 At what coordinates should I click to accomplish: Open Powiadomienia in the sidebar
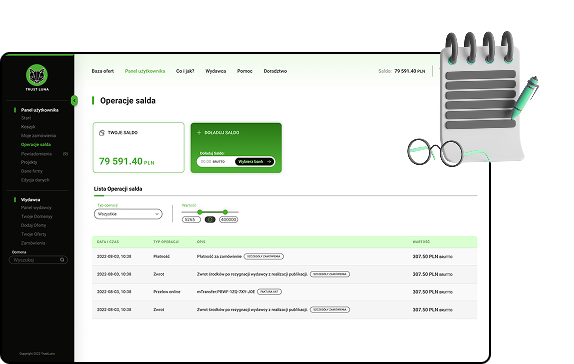click(x=36, y=154)
